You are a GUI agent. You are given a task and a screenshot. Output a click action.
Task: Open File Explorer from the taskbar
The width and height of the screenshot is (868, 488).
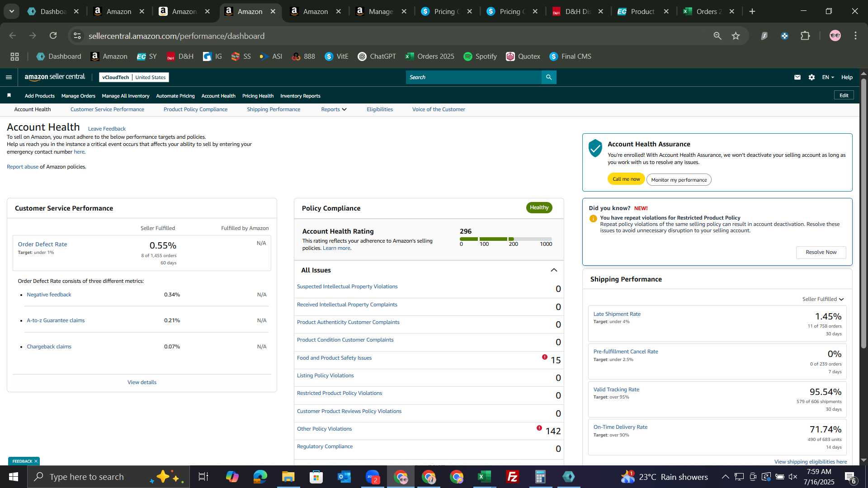pyautogui.click(x=288, y=477)
